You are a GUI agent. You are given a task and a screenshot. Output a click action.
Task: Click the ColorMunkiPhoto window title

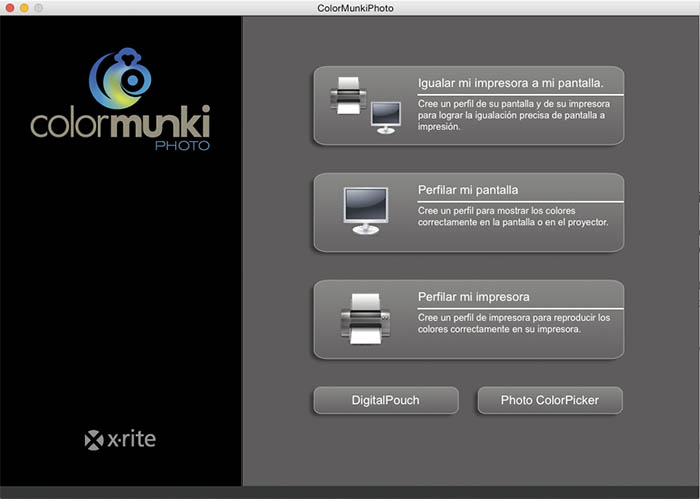click(x=355, y=8)
